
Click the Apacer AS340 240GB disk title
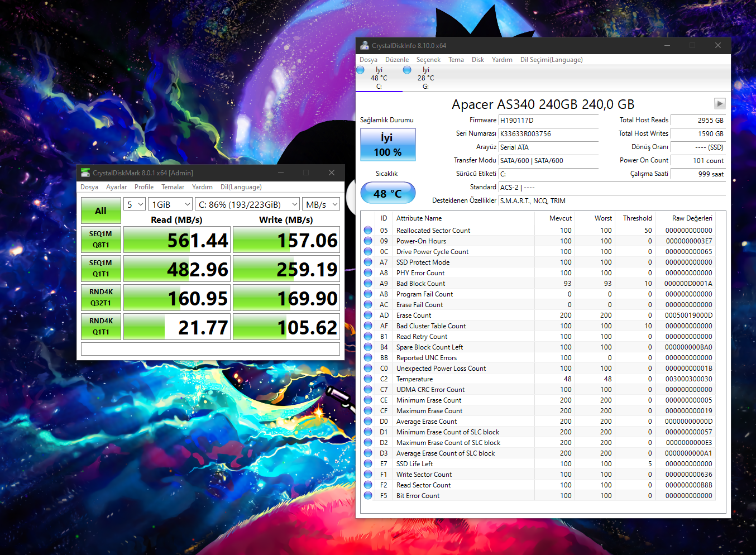(543, 104)
